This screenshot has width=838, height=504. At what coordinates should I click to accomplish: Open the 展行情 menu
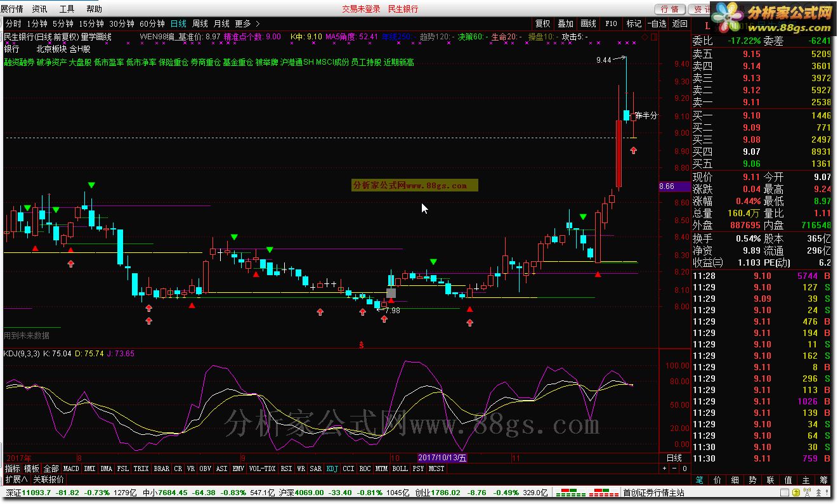(x=12, y=9)
